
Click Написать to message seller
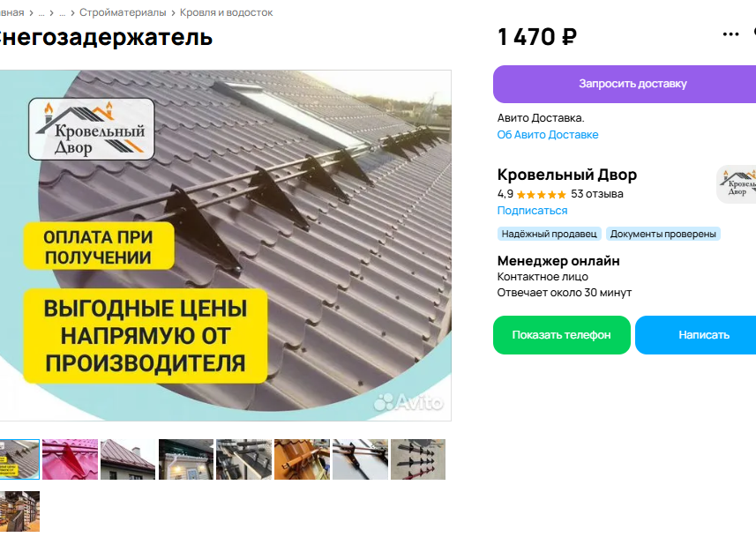click(697, 335)
